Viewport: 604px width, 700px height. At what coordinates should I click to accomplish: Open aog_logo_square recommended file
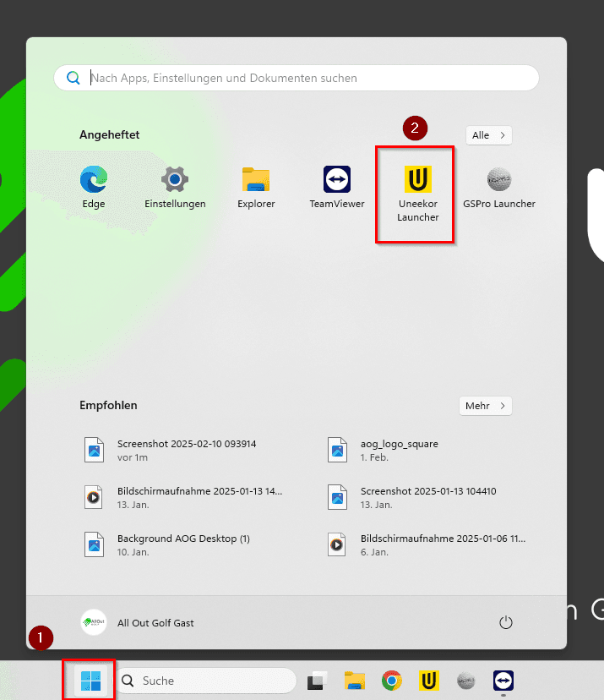click(384, 450)
